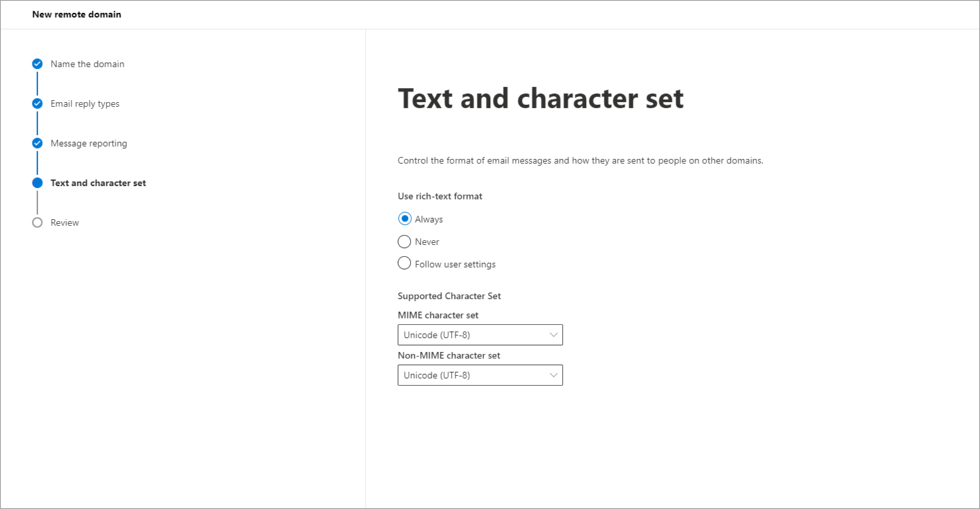The image size is (980, 509).
Task: Click the New remote domain title
Action: (77, 15)
